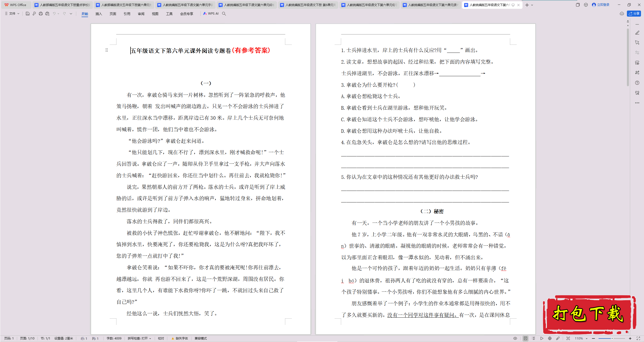Image resolution: width=644 pixels, height=342 pixels.
Task: Enter full-screen mode from the status bar
Action: click(638, 338)
